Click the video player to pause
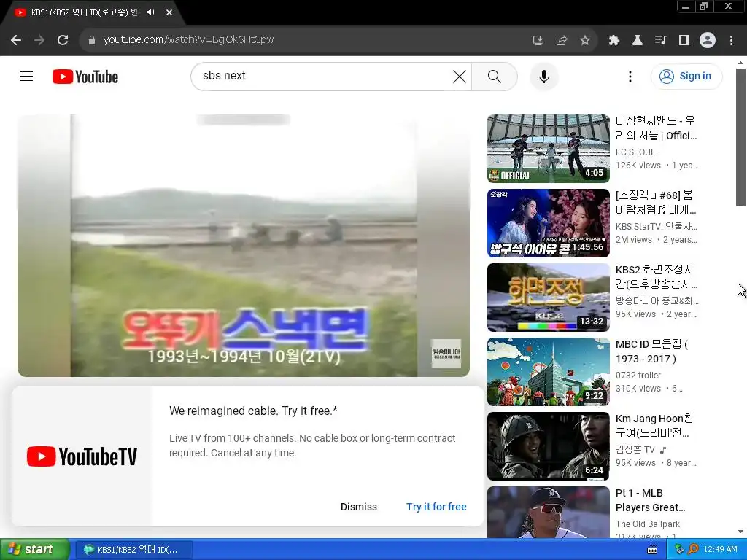This screenshot has height=560, width=747. pyautogui.click(x=244, y=246)
